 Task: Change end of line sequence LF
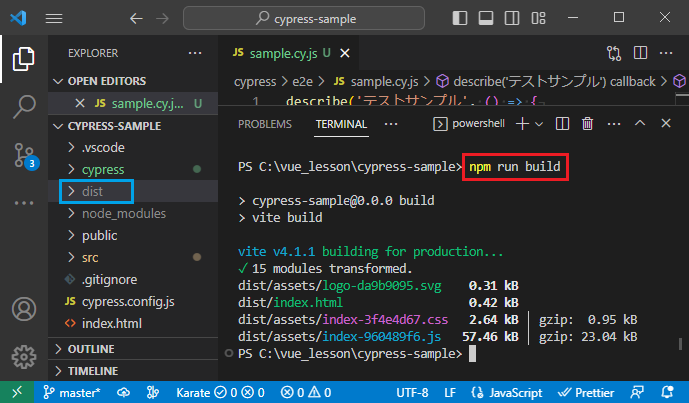tap(450, 392)
